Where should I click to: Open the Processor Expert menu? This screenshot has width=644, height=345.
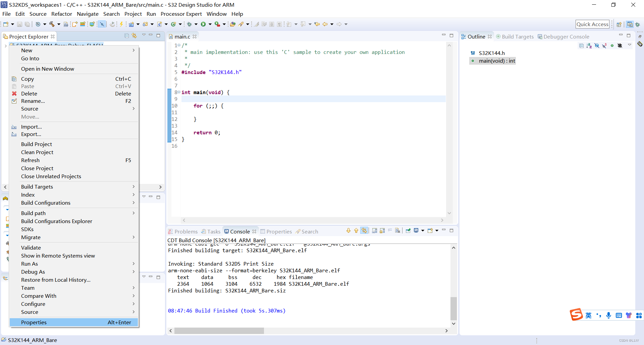181,14
